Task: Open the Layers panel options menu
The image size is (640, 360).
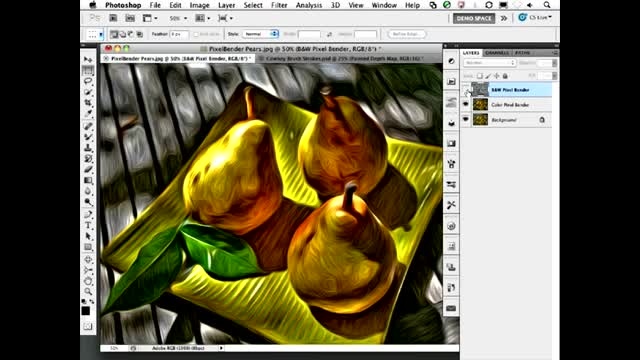Action: [x=555, y=53]
